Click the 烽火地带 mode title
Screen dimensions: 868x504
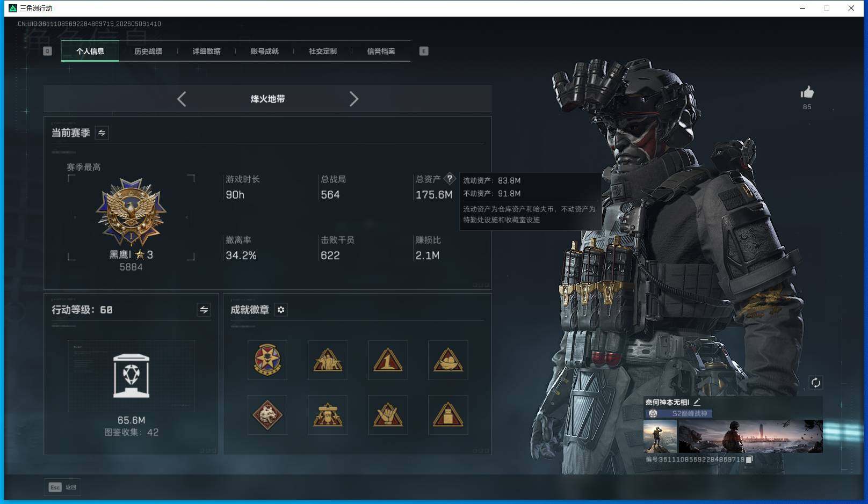pyautogui.click(x=267, y=99)
